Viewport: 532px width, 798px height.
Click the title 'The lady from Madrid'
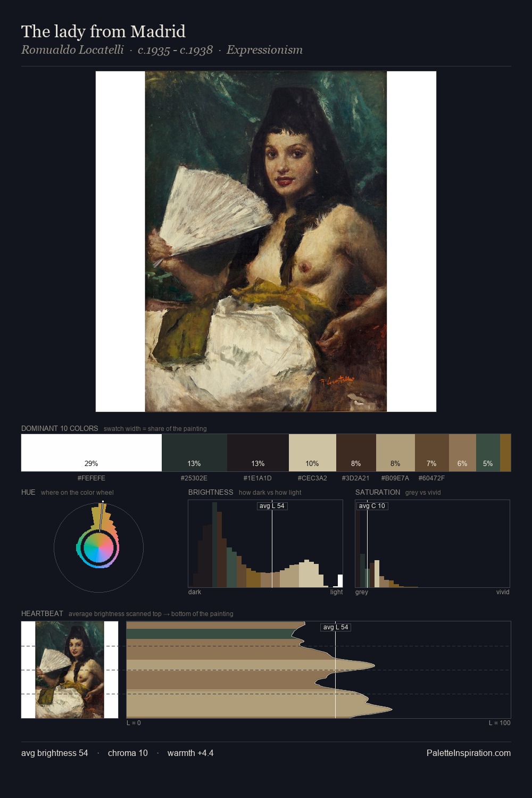pos(103,31)
